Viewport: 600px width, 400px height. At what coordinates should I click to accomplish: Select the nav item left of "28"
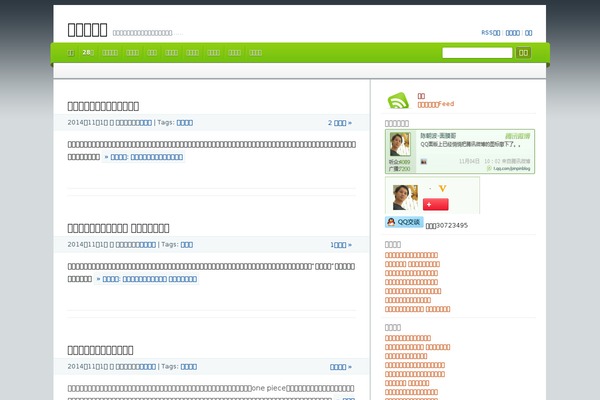[70, 53]
